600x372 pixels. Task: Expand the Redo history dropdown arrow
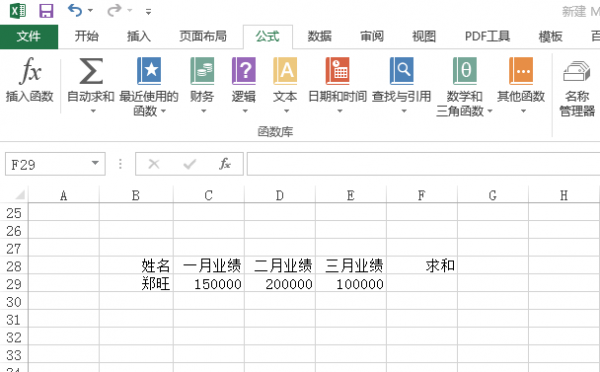[130, 11]
